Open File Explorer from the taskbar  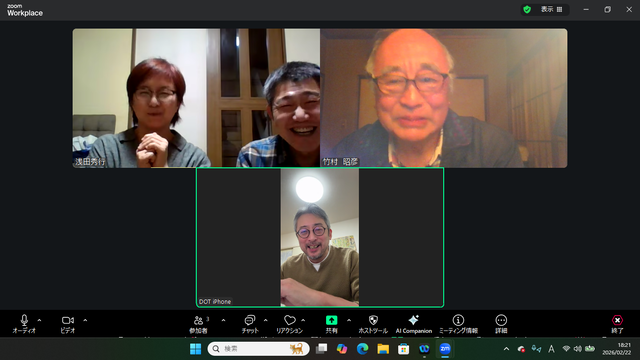[383, 349]
